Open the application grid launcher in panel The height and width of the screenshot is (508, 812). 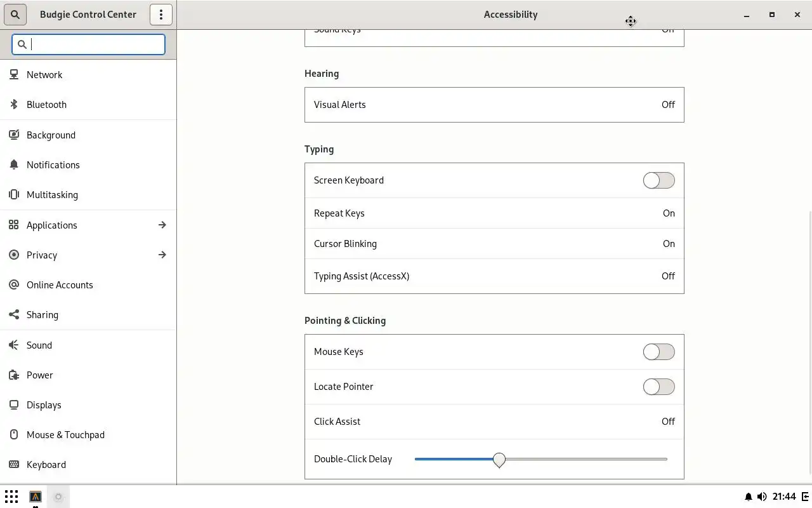pos(11,497)
